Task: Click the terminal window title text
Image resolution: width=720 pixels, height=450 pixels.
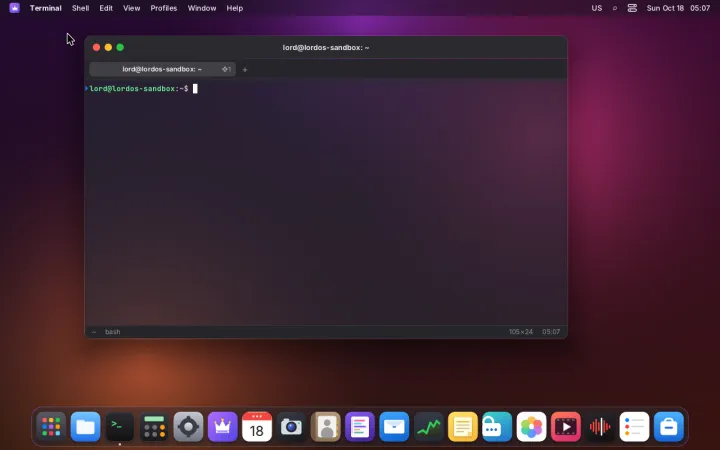Action: (x=326, y=47)
